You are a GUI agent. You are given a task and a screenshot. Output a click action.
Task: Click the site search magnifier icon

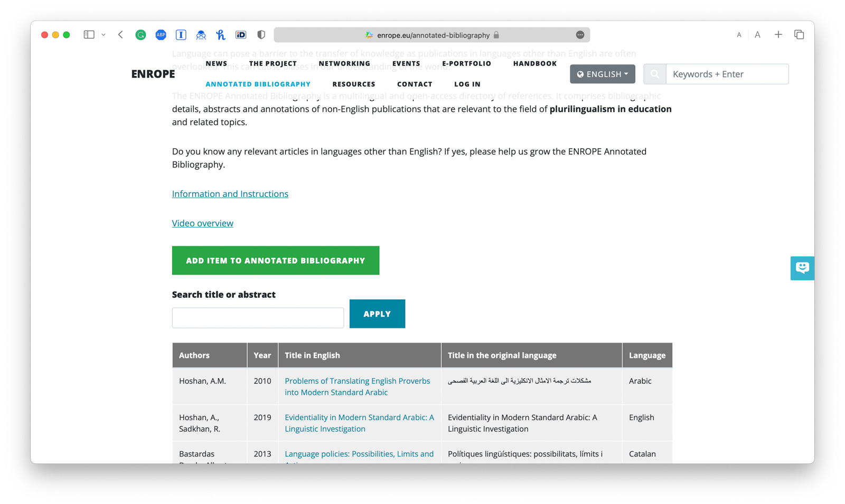coord(654,74)
